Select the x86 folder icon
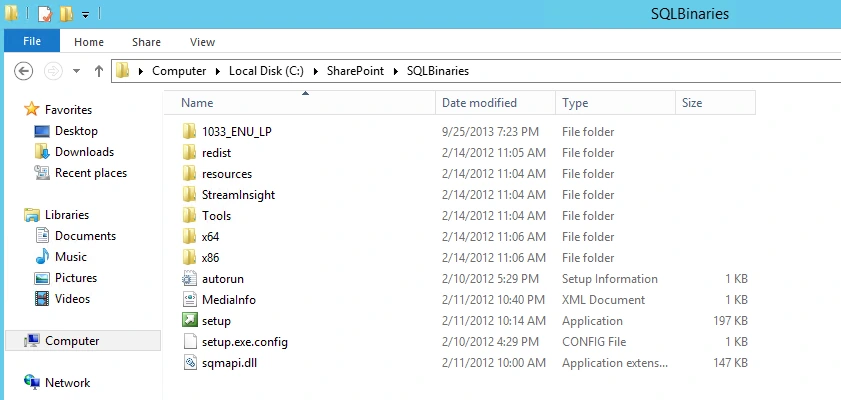841x400 pixels. point(189,257)
